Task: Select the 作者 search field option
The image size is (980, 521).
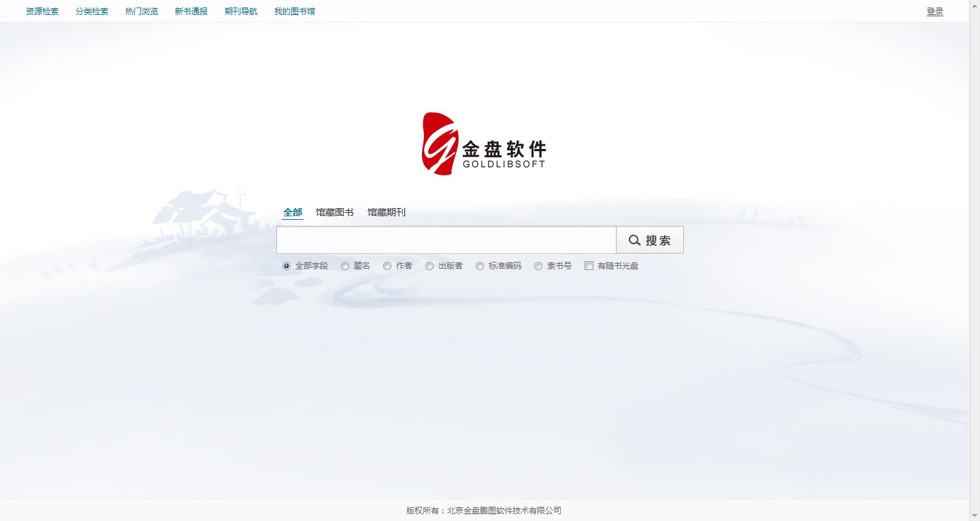Action: [x=387, y=266]
